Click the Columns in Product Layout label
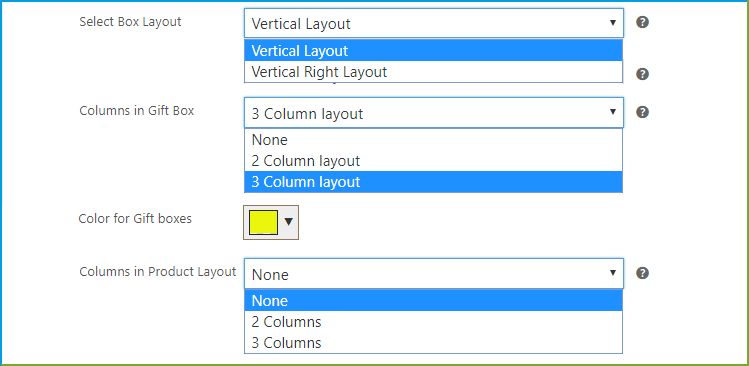 click(158, 271)
